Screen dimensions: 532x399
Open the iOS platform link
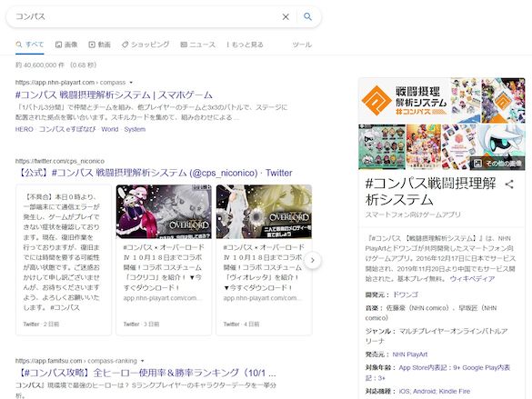(x=404, y=391)
